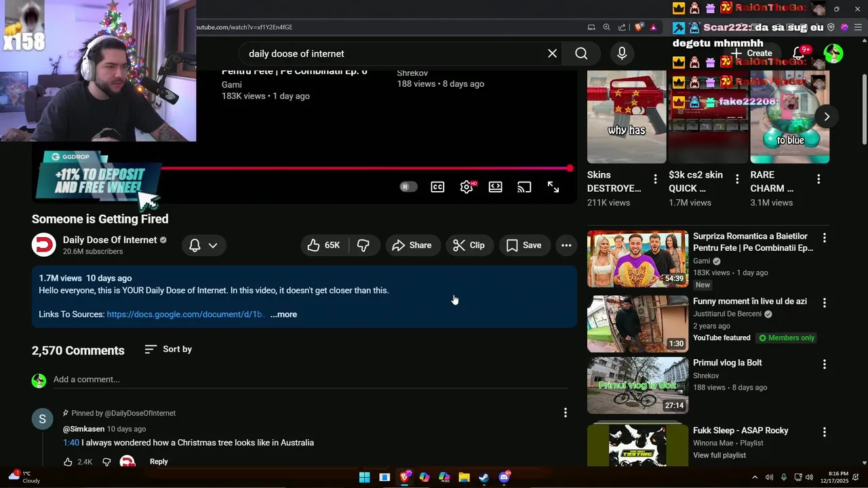This screenshot has width=868, height=488.
Task: Expand the description with ...more
Action: point(283,314)
